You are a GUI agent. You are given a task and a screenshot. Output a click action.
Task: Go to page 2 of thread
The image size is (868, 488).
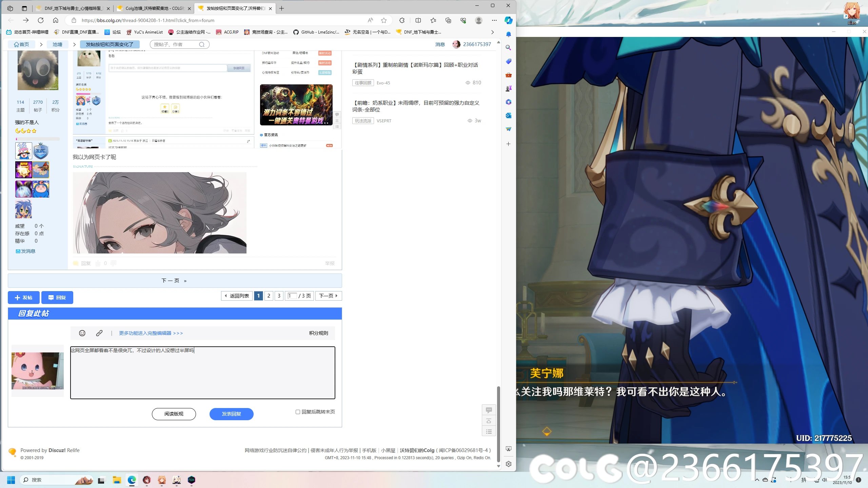click(269, 296)
